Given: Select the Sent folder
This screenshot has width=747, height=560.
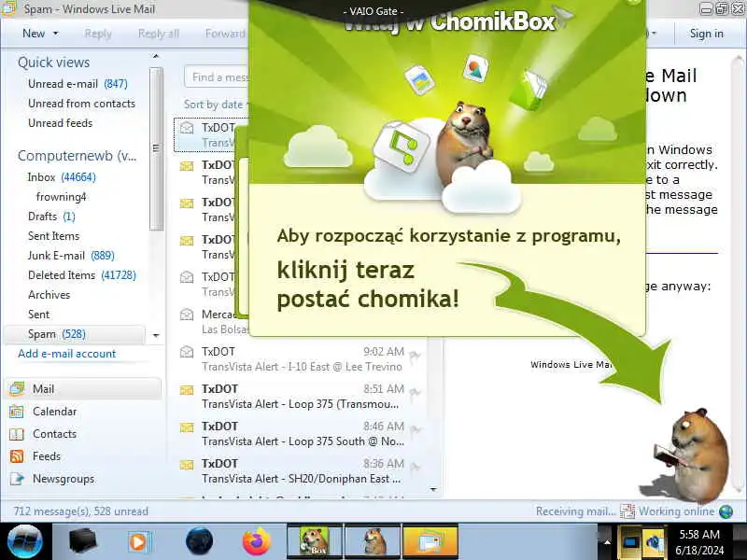Looking at the screenshot, I should [38, 315].
